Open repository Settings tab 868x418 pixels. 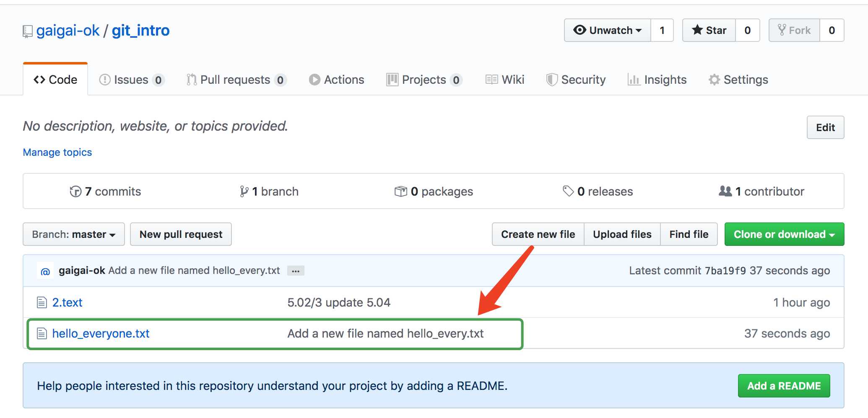pos(738,80)
